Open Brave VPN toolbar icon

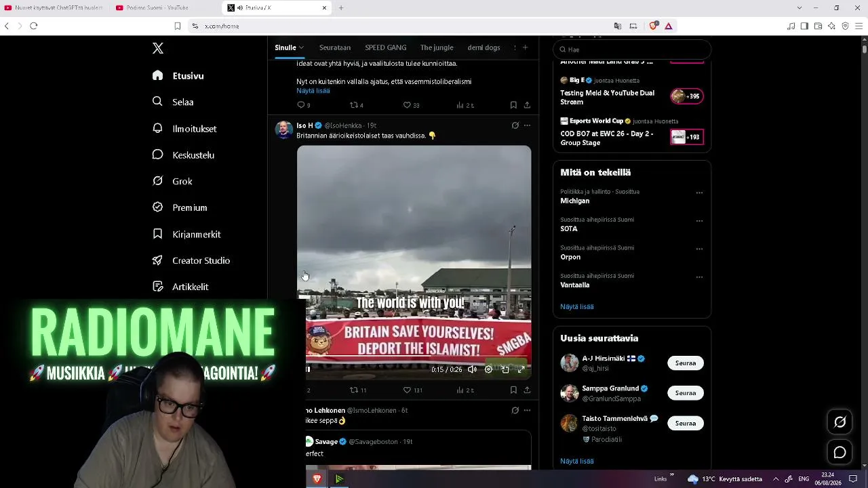tap(845, 26)
